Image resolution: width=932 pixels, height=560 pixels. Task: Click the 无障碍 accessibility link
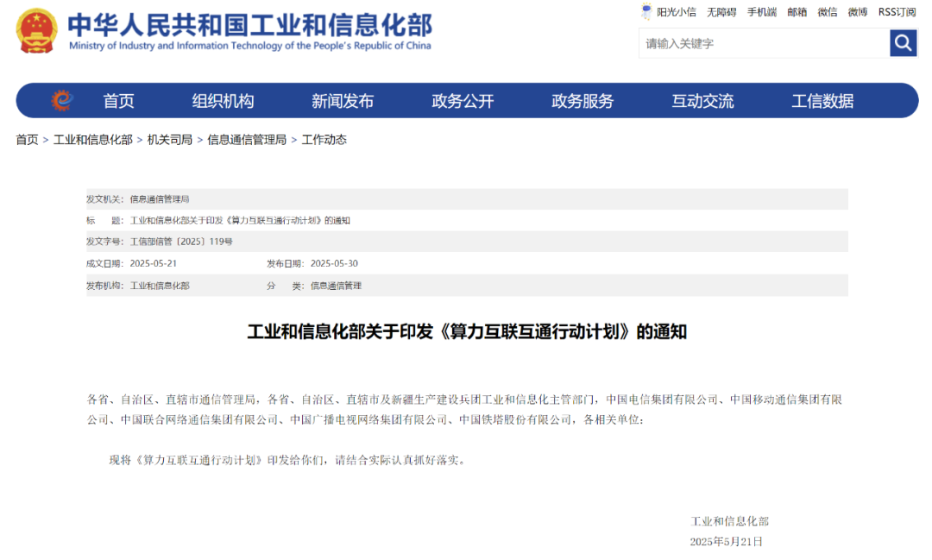(721, 12)
